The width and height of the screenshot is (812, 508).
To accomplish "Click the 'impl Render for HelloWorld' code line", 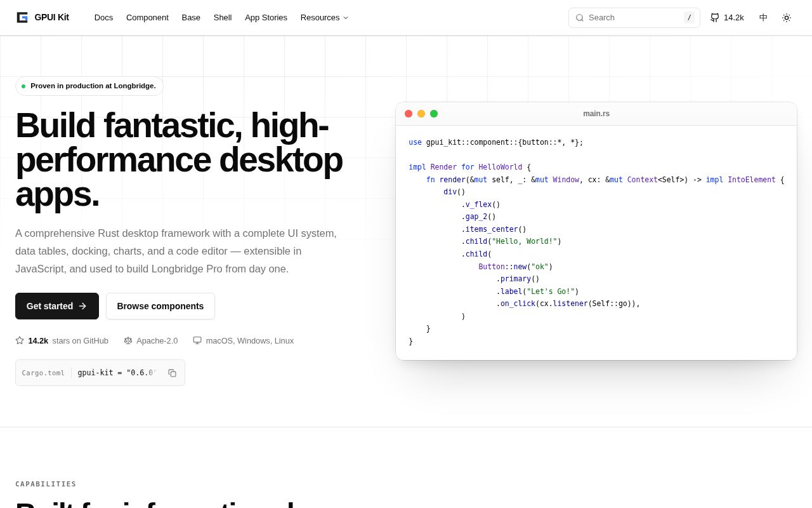I will coord(469,167).
